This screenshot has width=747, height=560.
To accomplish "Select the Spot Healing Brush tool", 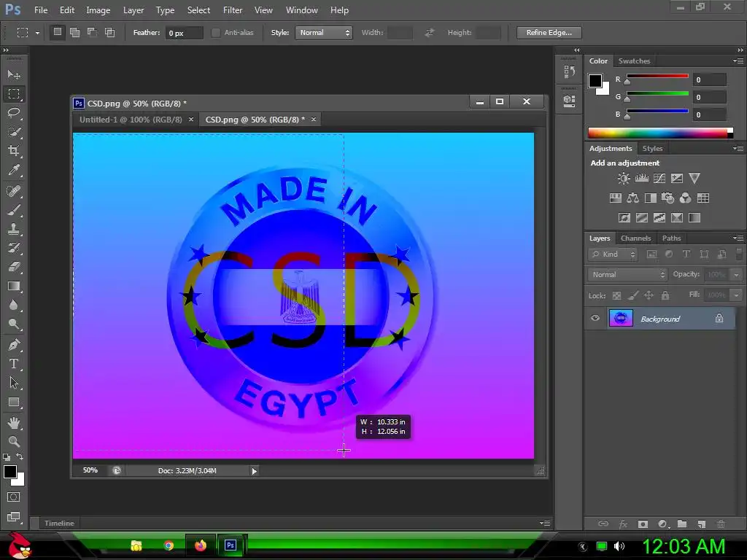I will coord(14,191).
